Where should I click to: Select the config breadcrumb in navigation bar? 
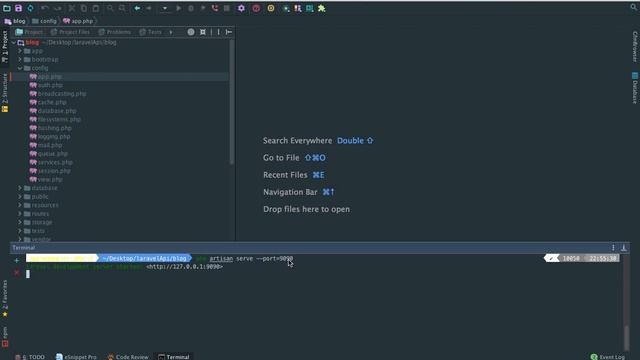(44, 21)
